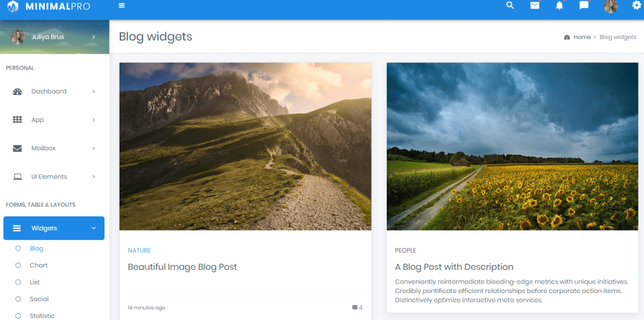Screen dimensions: 644x320
Task: Select the Widgets menu item
Action: (x=54, y=228)
